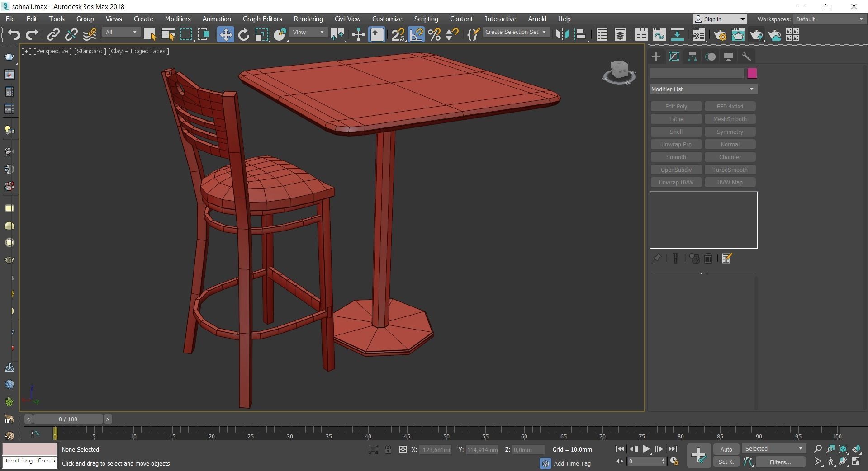Activate the Bind to Space Warp tool
The image size is (868, 471).
tap(90, 35)
